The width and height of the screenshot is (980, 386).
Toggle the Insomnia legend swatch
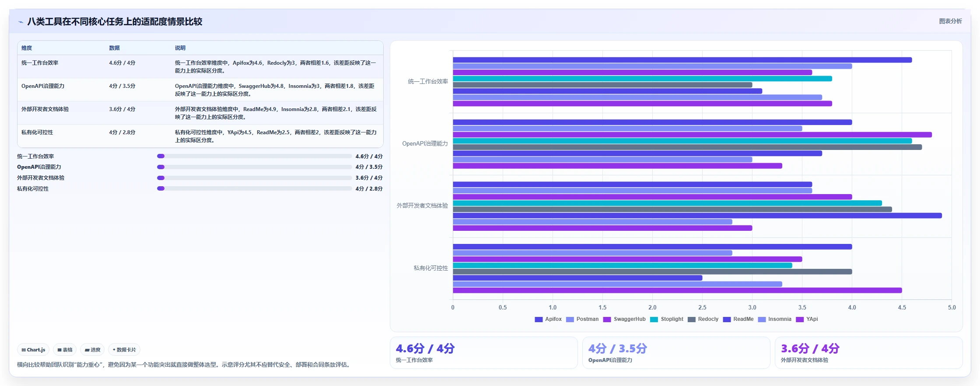pyautogui.click(x=762, y=320)
